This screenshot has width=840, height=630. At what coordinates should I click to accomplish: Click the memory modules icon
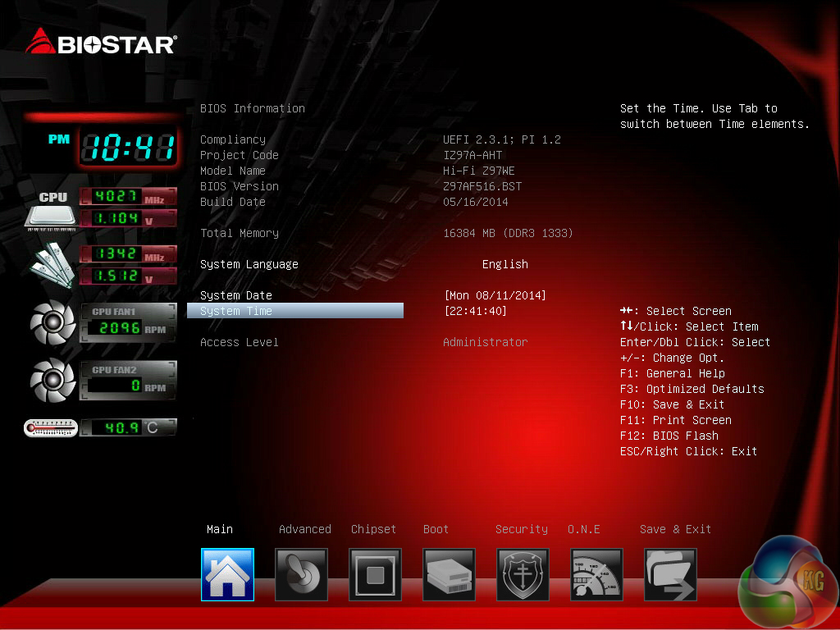(52, 265)
